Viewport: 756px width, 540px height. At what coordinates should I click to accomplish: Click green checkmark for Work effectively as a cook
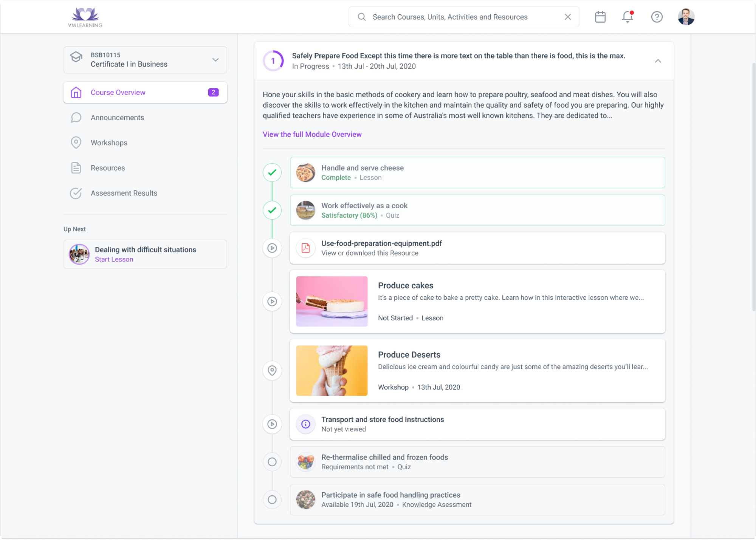[272, 210]
